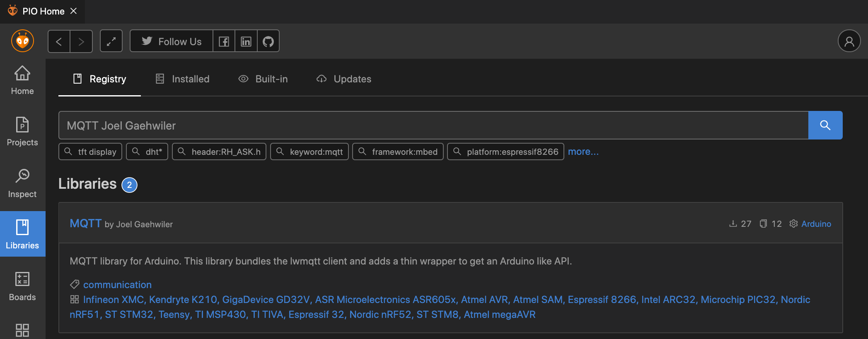Switch to the Built-in tab
Screen dimensions: 868x339
263,79
